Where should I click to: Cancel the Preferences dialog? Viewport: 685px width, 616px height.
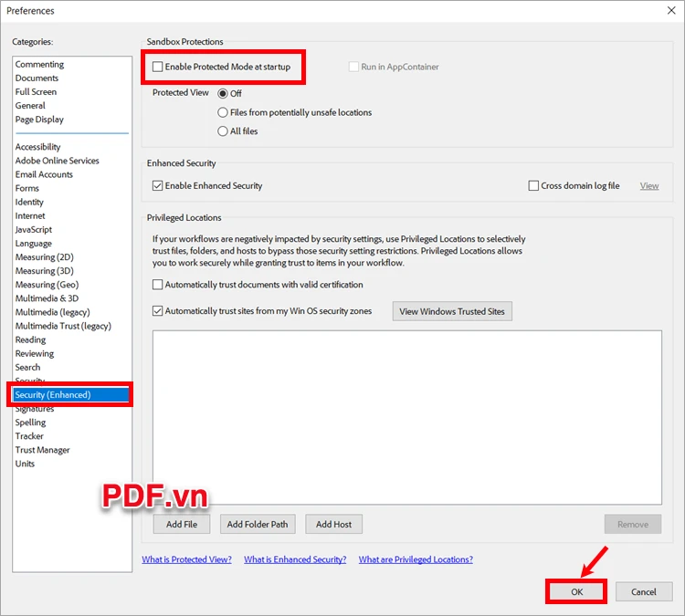pos(644,592)
